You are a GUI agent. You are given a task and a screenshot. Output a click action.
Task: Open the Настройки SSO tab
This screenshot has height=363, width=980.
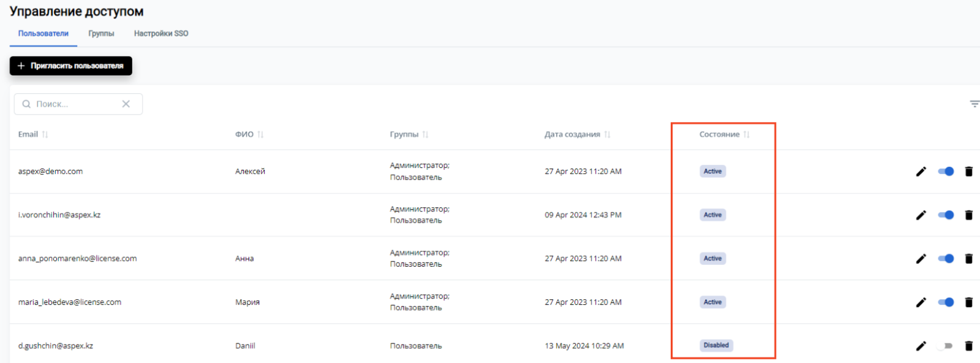(x=161, y=34)
